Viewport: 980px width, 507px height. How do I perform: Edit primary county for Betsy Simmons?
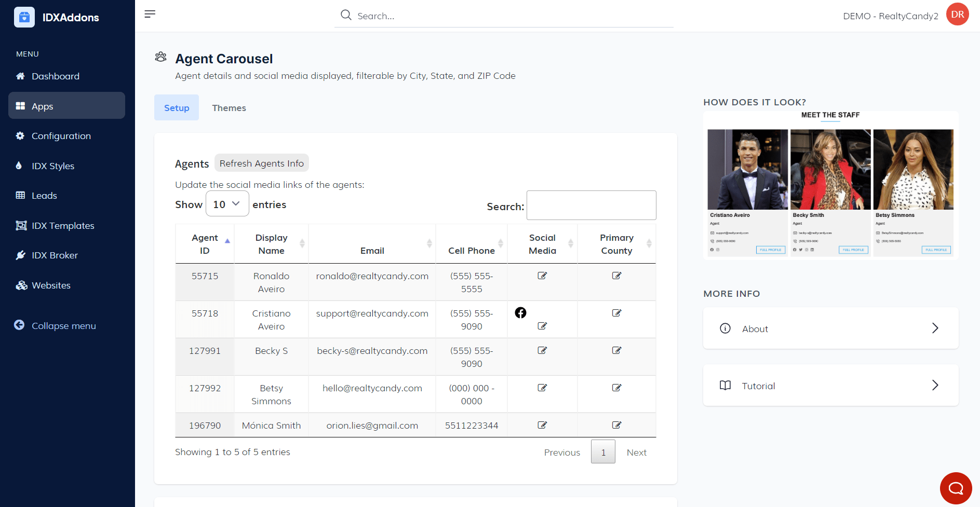click(616, 388)
